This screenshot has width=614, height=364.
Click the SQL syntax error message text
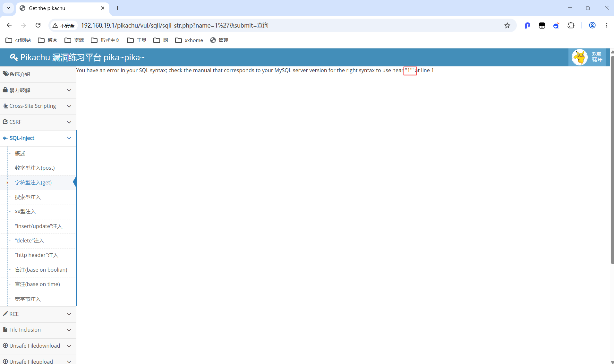(x=255, y=70)
